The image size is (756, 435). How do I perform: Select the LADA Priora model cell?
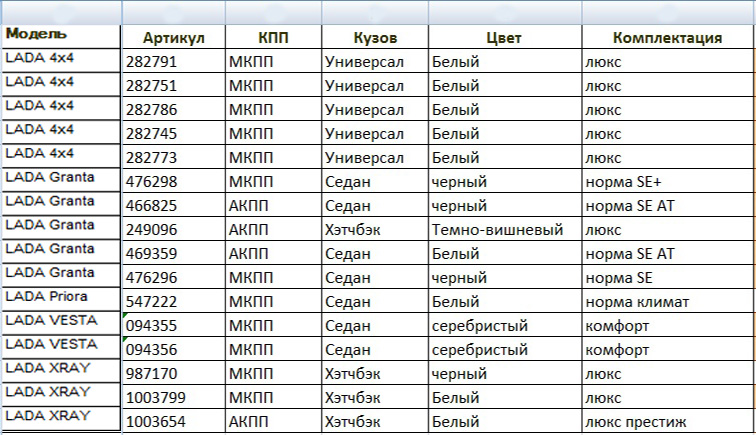coord(61,299)
